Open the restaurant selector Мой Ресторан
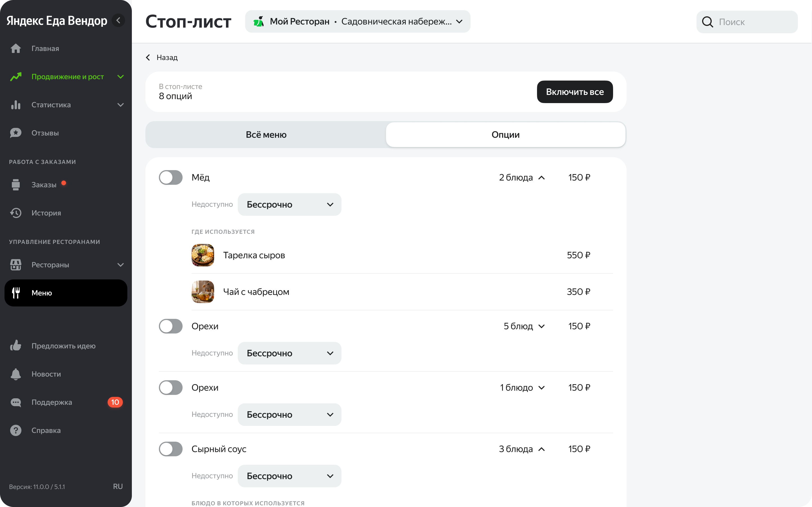 point(358,21)
